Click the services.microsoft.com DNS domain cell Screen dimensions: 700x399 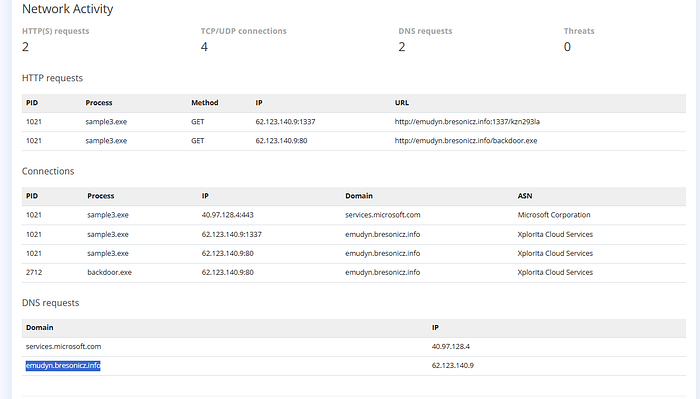[63, 346]
